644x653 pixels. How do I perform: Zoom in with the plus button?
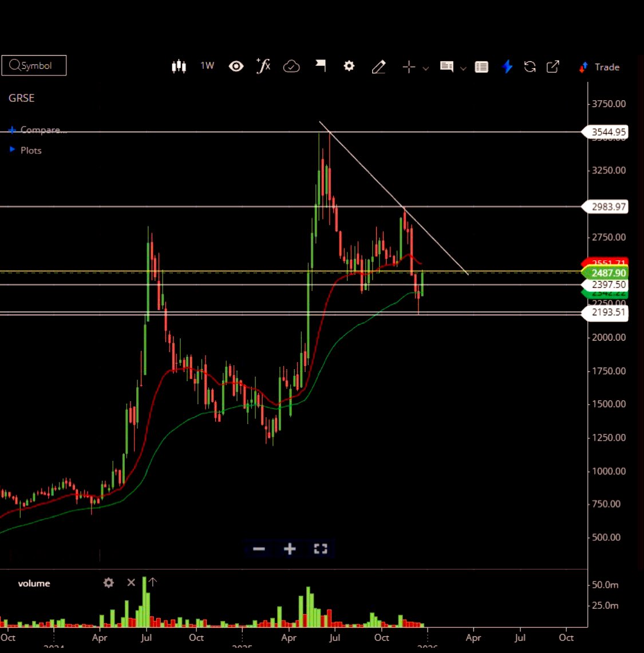[290, 549]
